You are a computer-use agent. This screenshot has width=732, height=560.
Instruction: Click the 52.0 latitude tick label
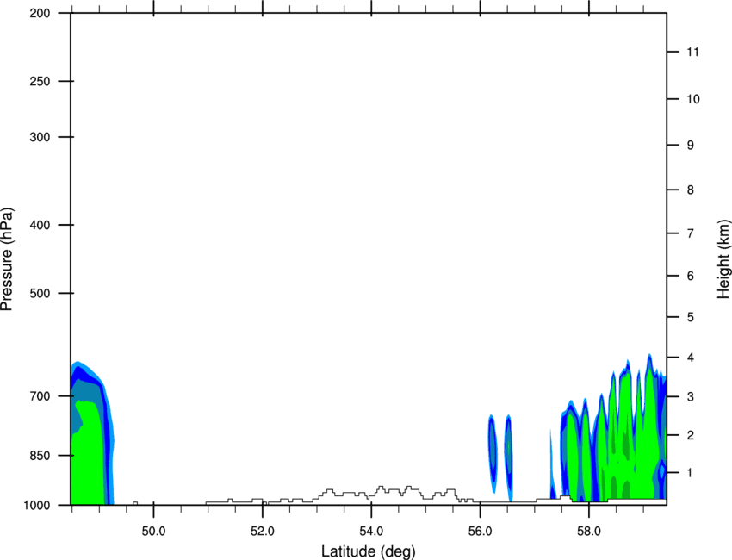pyautogui.click(x=263, y=532)
